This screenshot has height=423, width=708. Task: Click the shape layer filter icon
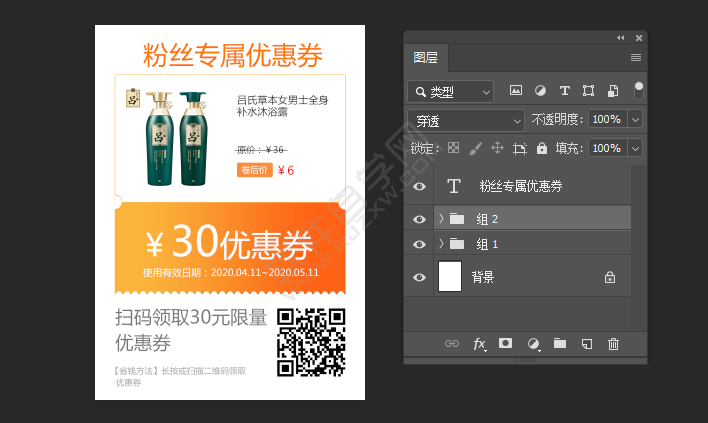click(x=588, y=91)
